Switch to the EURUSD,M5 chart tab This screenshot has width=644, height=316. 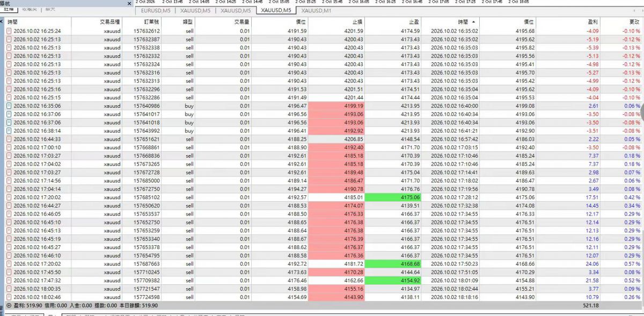[x=157, y=10]
